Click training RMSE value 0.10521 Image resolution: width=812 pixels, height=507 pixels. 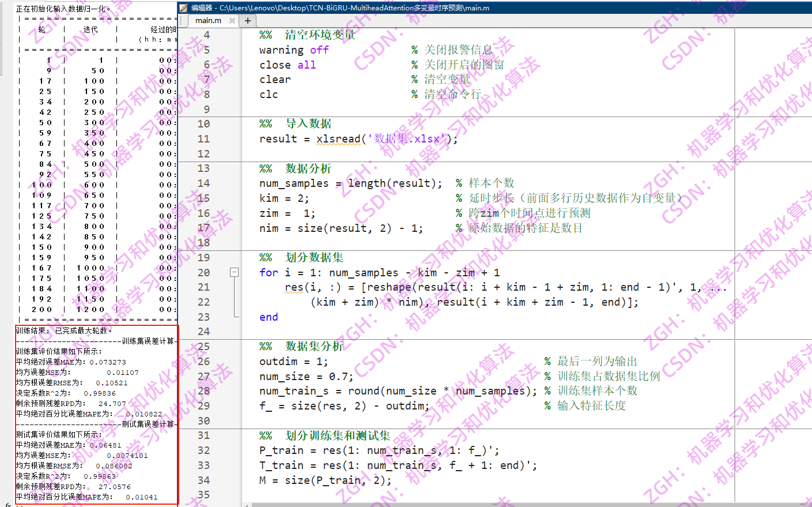(x=112, y=383)
